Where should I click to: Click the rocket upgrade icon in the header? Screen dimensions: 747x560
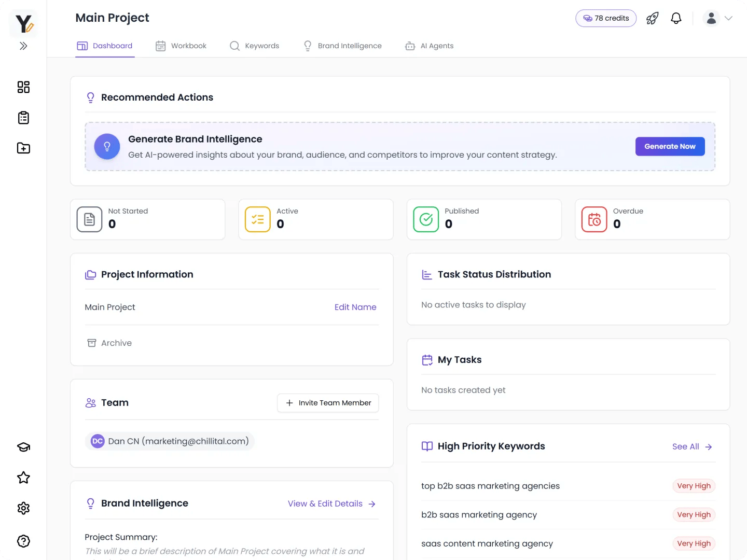652,18
